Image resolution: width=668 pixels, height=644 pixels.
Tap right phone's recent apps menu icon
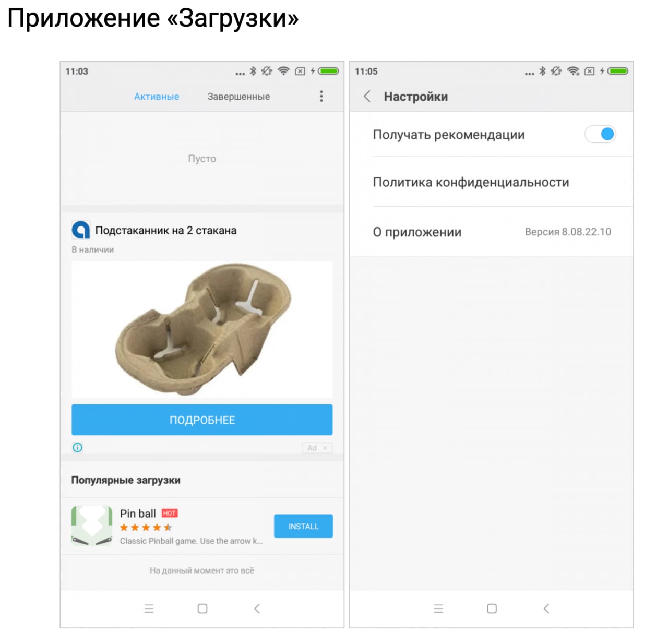438,609
